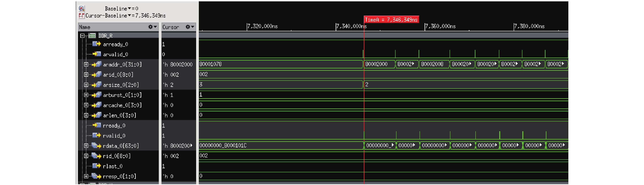The height and width of the screenshot is (185, 644).
Task: Click the araddr waveform value 80002000
Action: click(376, 64)
